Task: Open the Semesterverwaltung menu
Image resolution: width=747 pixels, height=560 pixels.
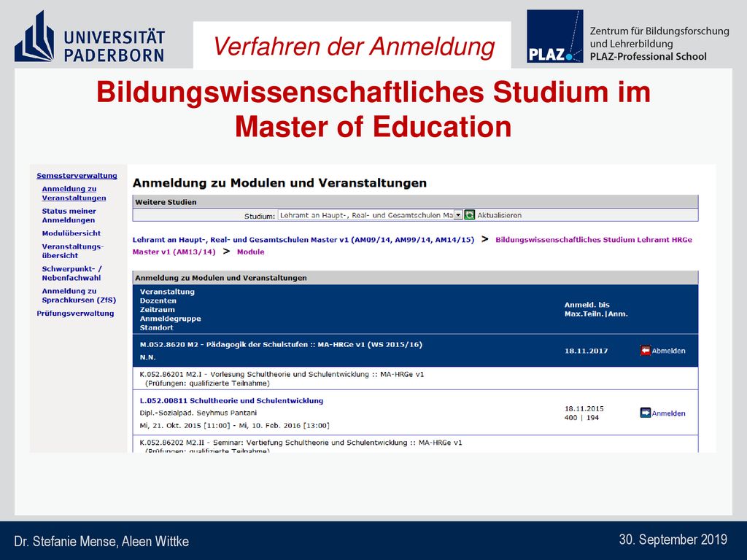Action: pos(77,176)
